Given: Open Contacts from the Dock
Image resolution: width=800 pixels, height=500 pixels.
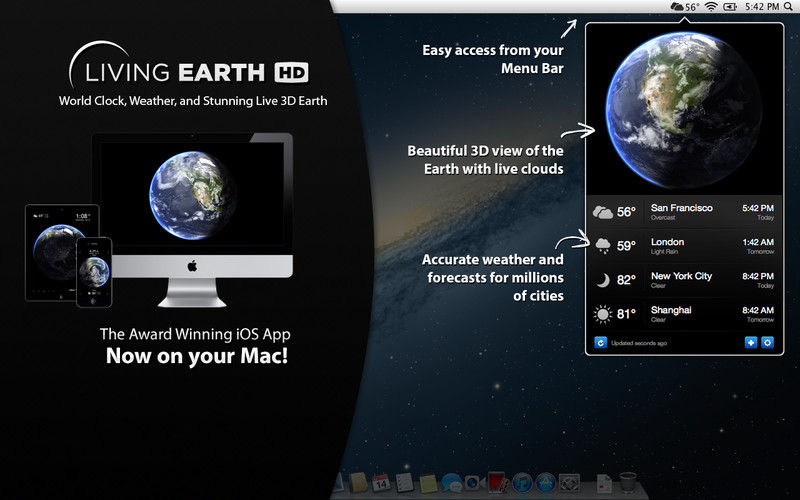Looking at the screenshot, I should tap(358, 482).
